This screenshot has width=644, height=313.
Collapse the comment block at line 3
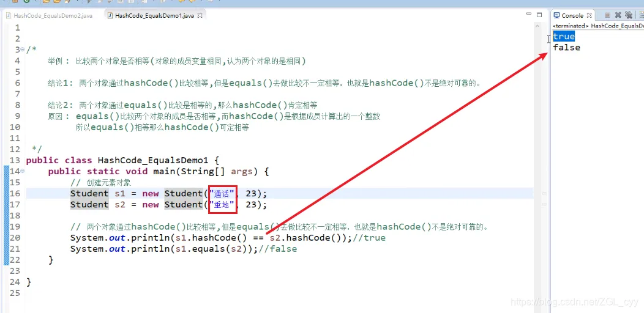click(x=23, y=50)
